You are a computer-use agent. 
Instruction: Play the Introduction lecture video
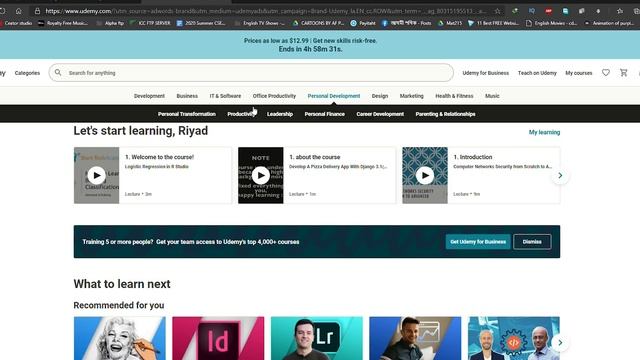tap(425, 176)
